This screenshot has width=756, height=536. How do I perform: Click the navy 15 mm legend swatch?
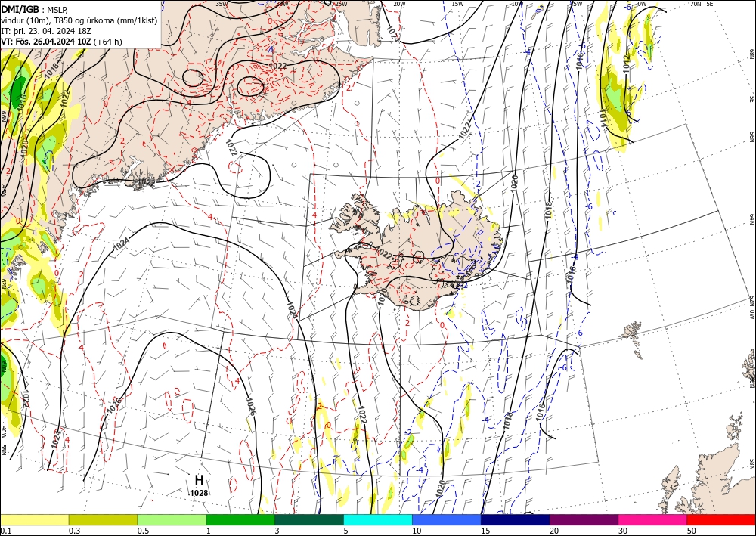(516, 519)
